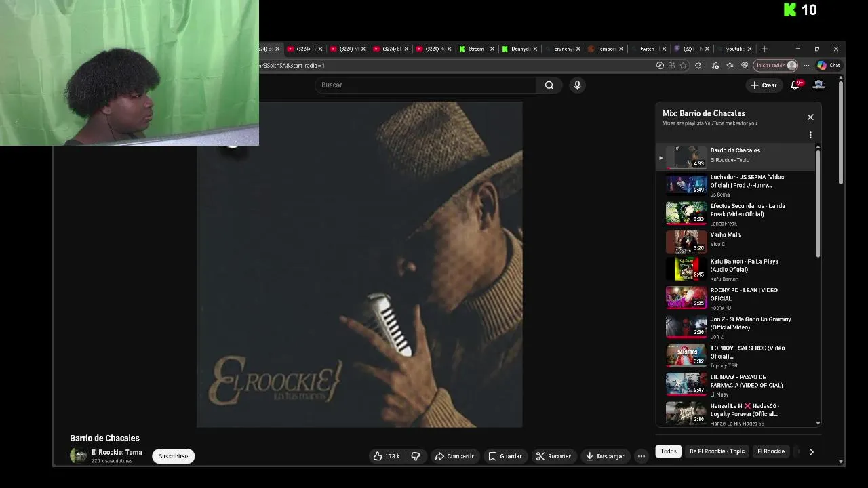The height and width of the screenshot is (488, 868).
Task: Open the browser three-dot settings menu
Action: tap(806, 66)
